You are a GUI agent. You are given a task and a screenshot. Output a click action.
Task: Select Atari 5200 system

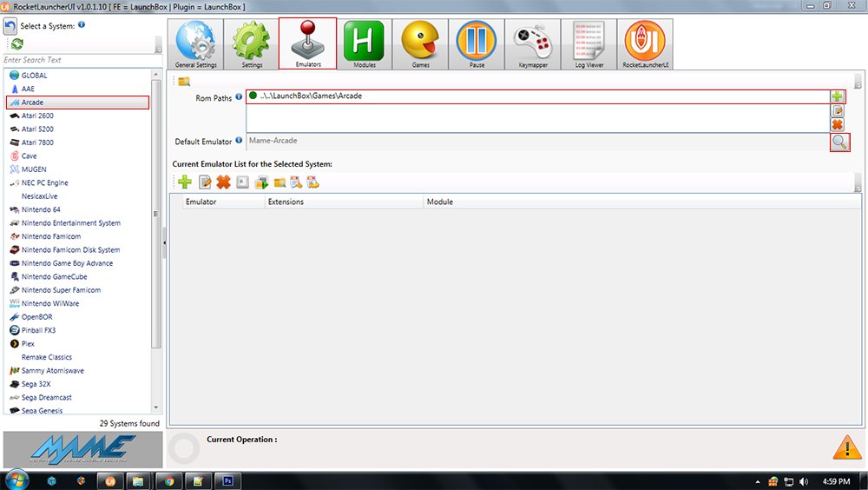[32, 129]
